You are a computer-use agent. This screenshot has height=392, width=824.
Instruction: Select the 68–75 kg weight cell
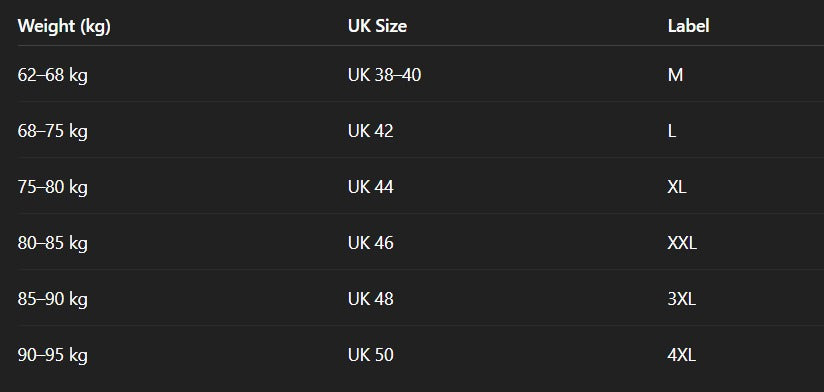pos(53,131)
